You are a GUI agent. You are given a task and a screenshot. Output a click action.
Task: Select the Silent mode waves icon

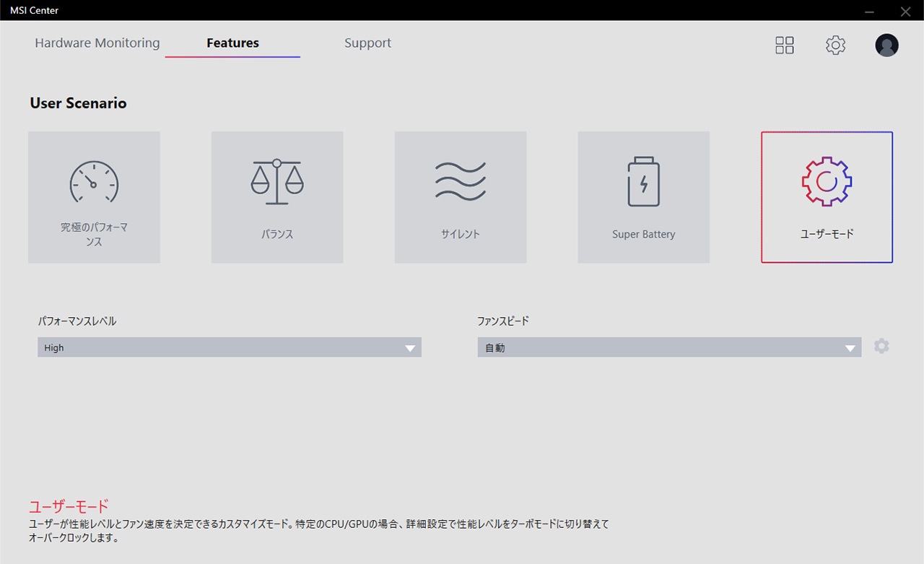(x=460, y=181)
